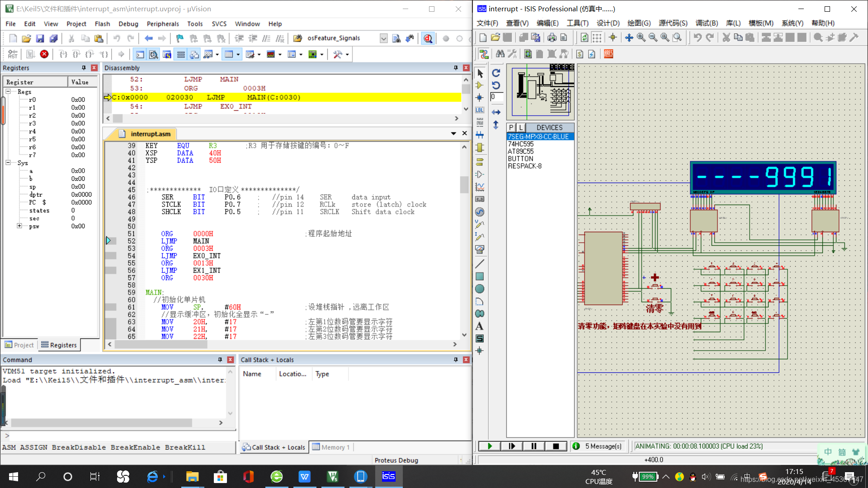Click the L library manager button
The image size is (868, 488).
pos(521,128)
